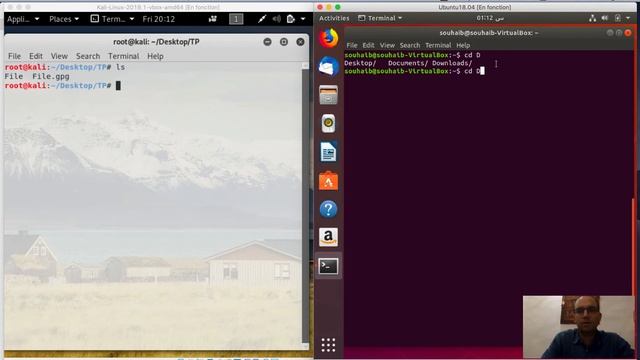The image size is (640, 360).
Task: Click the Kali pen/color picker tray icon
Action: tap(262, 19)
